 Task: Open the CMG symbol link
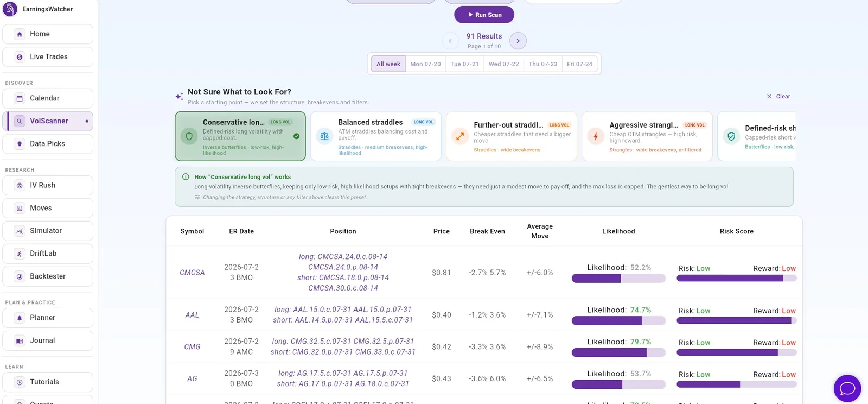pyautogui.click(x=192, y=347)
